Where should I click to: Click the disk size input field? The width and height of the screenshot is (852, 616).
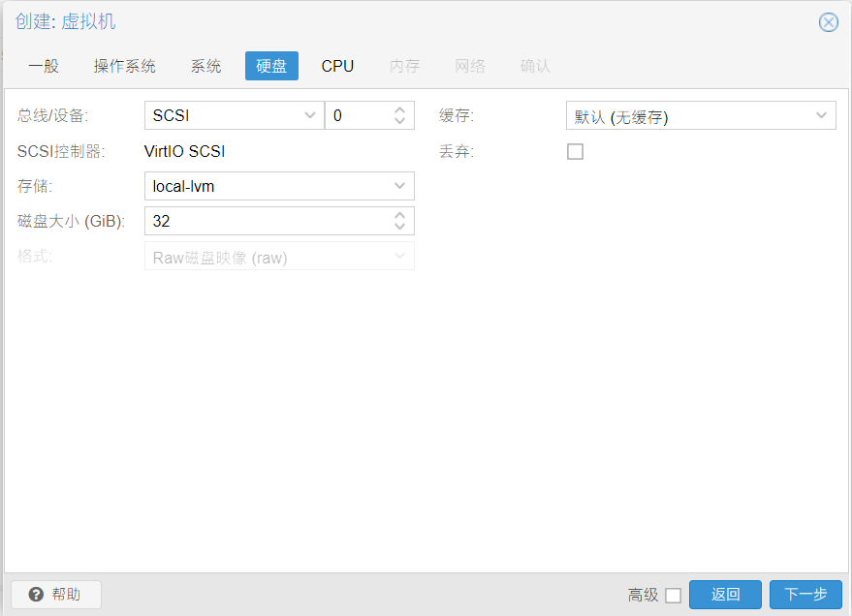coord(267,221)
